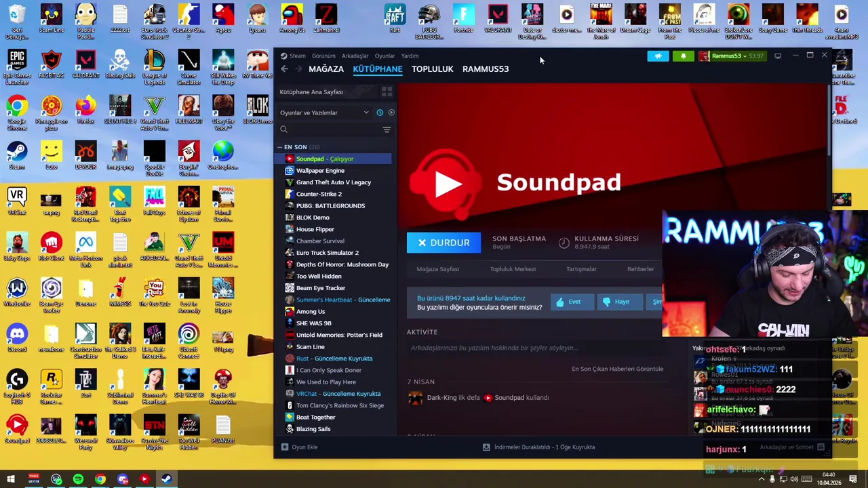This screenshot has width=868, height=488.
Task: Select Among Us in library list
Action: tap(332, 311)
